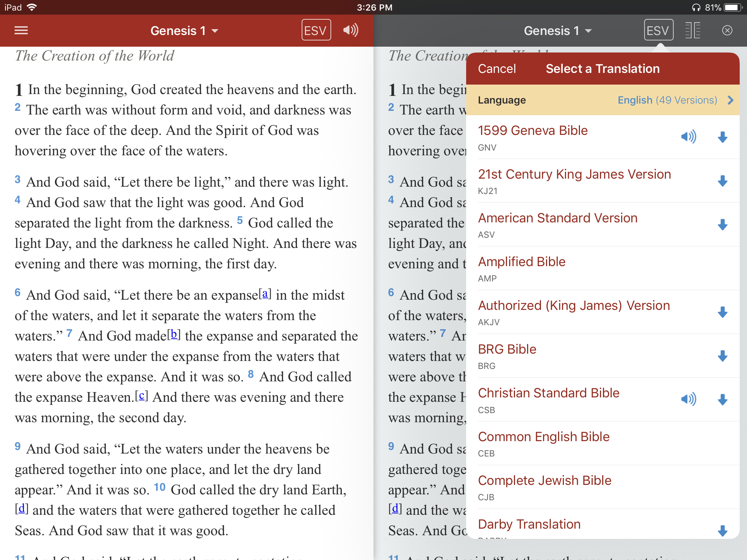Play audio for Christian Standard Bible
The width and height of the screenshot is (747, 560).
pyautogui.click(x=688, y=400)
